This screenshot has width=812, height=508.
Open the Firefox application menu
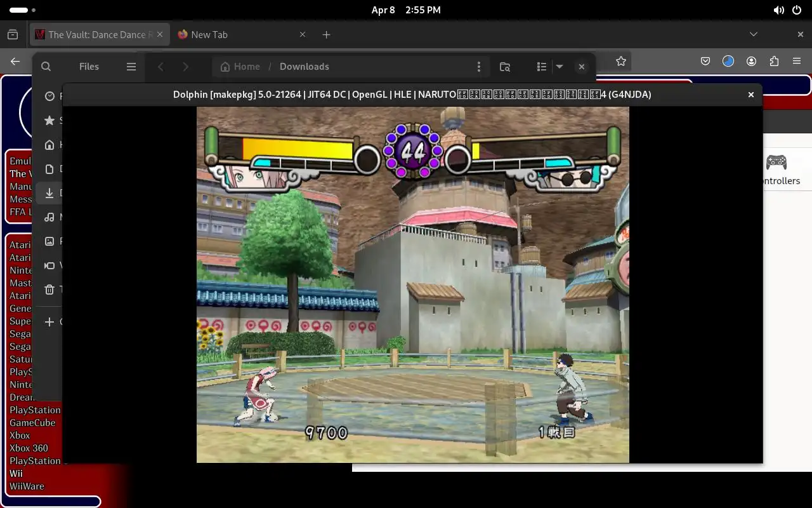pos(797,62)
